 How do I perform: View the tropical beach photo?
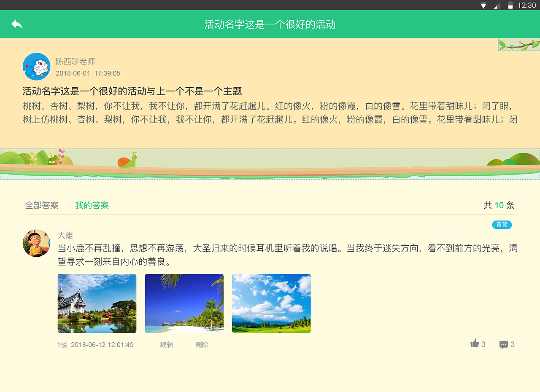pos(184,303)
